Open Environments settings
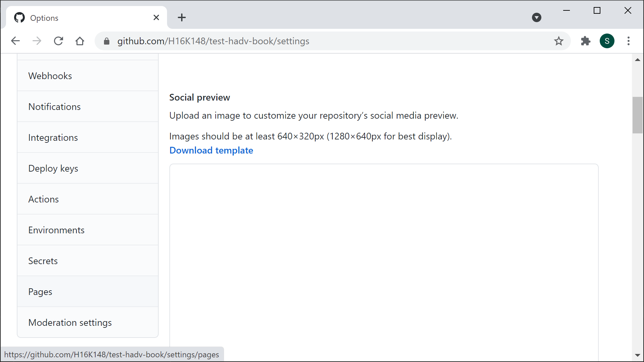 pos(88,230)
